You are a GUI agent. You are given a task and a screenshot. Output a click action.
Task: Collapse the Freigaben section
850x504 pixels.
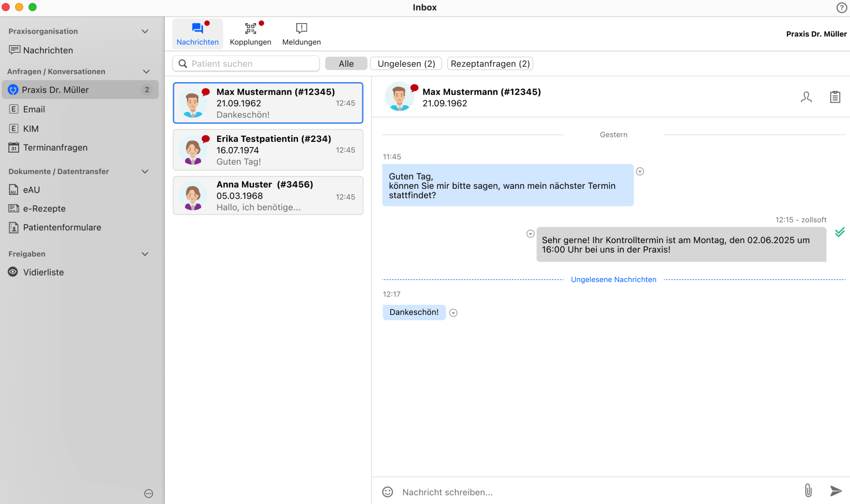[x=145, y=254]
